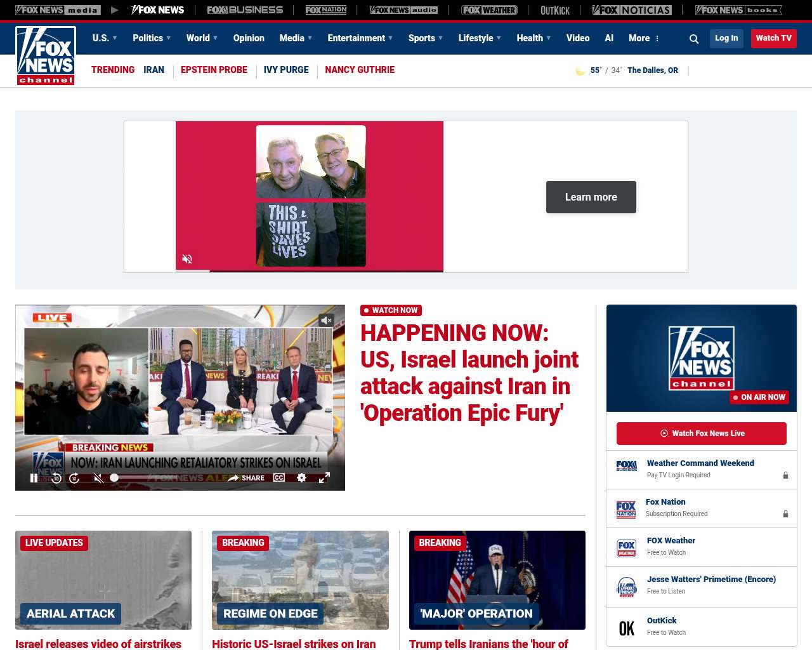
Task: Click the search magnifier icon
Action: coord(694,39)
